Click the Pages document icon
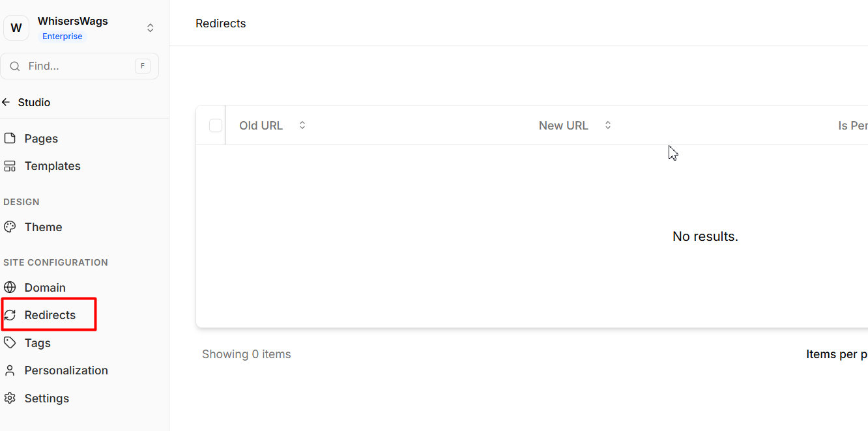 point(10,139)
